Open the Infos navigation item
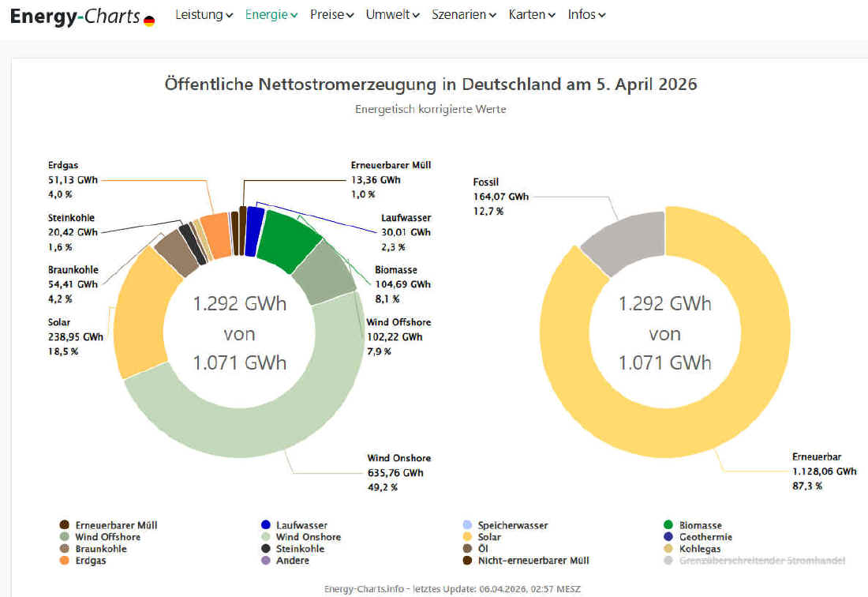The width and height of the screenshot is (868, 597). (x=586, y=15)
